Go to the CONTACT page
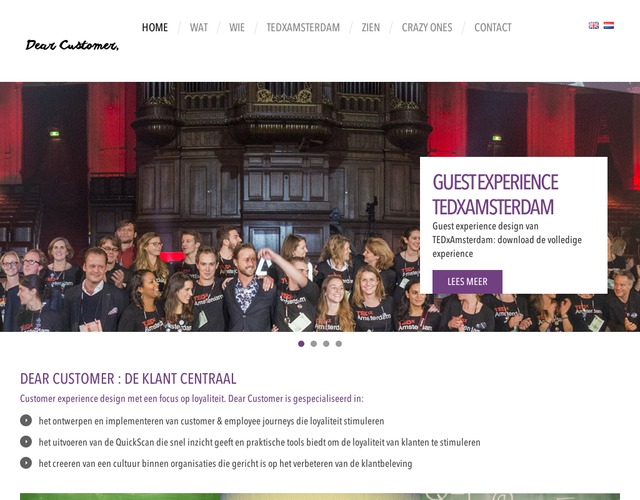The width and height of the screenshot is (640, 500). (x=493, y=27)
